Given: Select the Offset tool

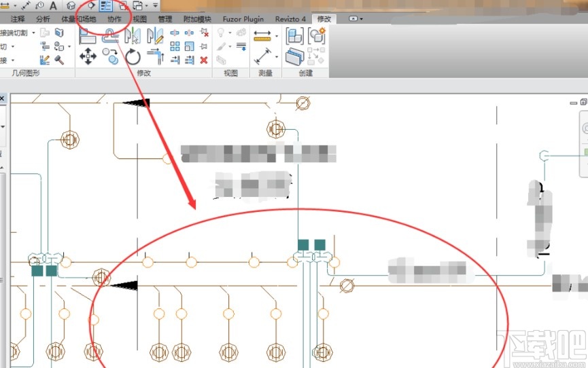Looking at the screenshot, I should (x=110, y=37).
